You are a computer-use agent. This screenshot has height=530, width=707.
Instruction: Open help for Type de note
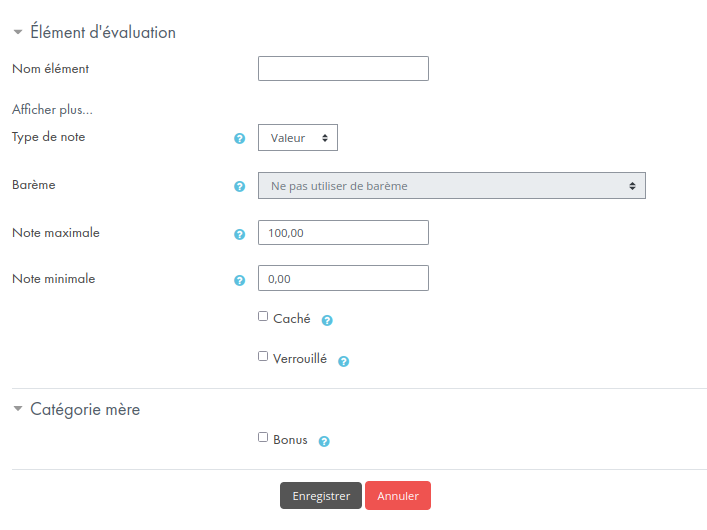coord(239,138)
